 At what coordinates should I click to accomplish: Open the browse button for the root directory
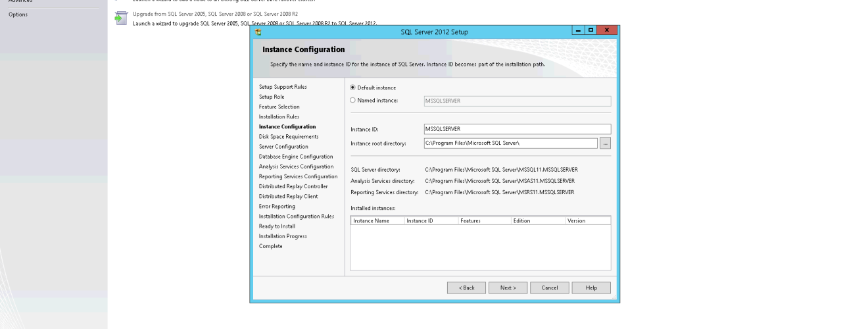click(x=606, y=143)
